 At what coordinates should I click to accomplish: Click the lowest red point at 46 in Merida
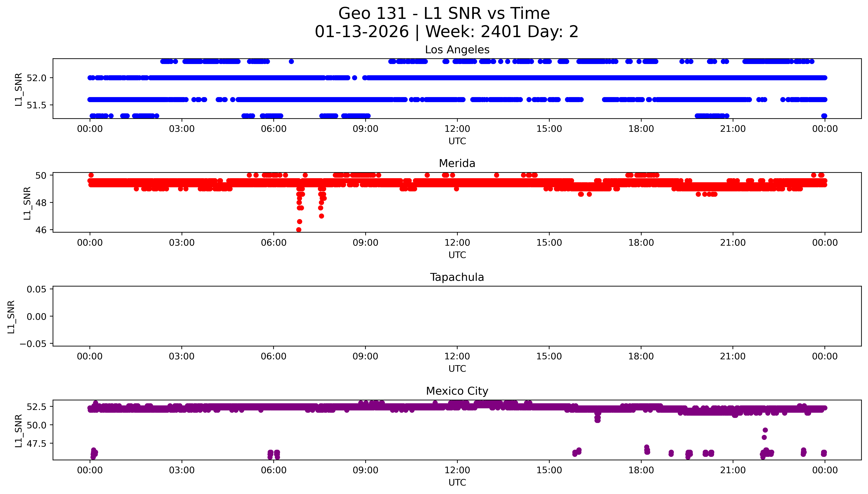[x=299, y=230]
